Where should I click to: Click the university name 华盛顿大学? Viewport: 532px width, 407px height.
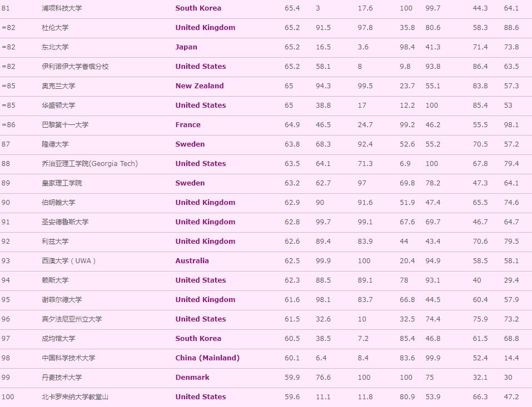tap(58, 105)
